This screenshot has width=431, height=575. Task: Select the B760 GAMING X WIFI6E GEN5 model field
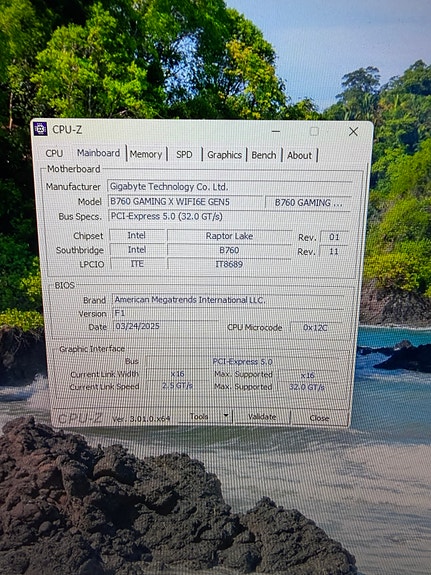point(186,202)
